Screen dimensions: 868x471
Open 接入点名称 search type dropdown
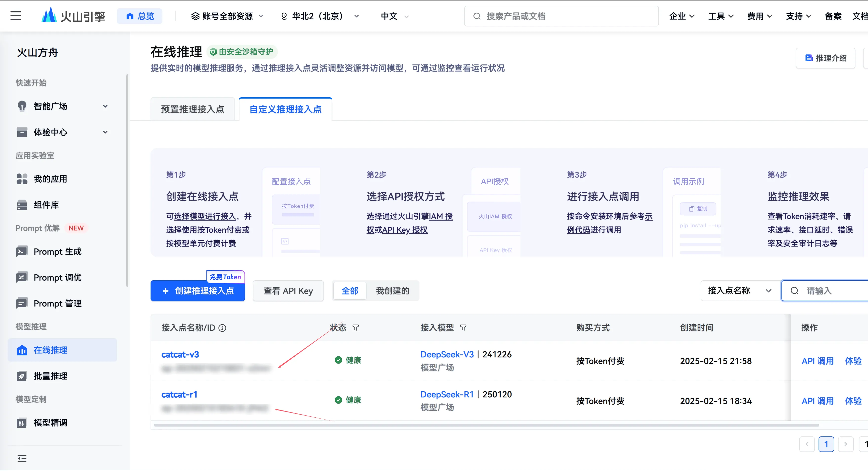[x=741, y=291]
